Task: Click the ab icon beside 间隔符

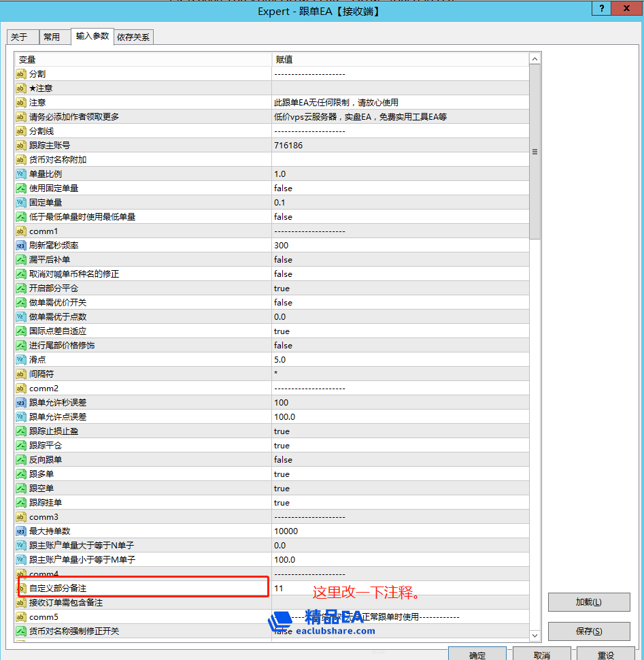Action: point(20,374)
